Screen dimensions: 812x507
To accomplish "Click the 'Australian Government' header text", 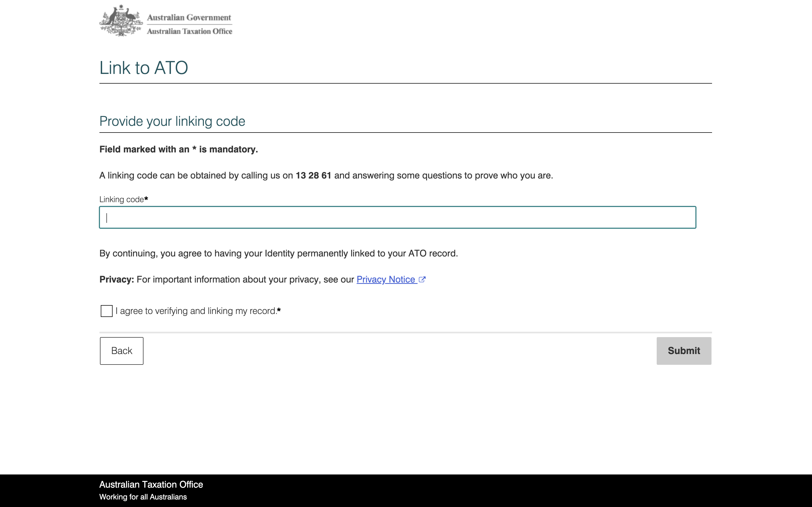I will (x=189, y=17).
